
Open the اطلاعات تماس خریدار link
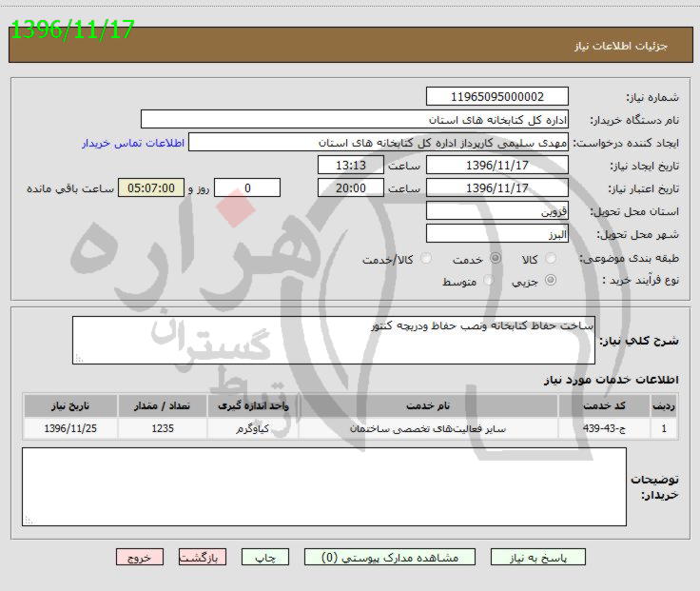tap(133, 143)
